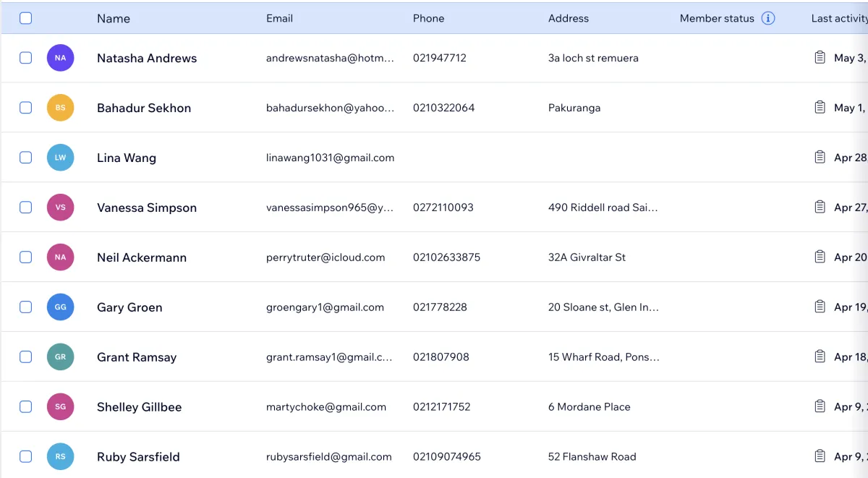Open the Ruby Sarsfield contact name
This screenshot has height=478, width=868.
(138, 457)
